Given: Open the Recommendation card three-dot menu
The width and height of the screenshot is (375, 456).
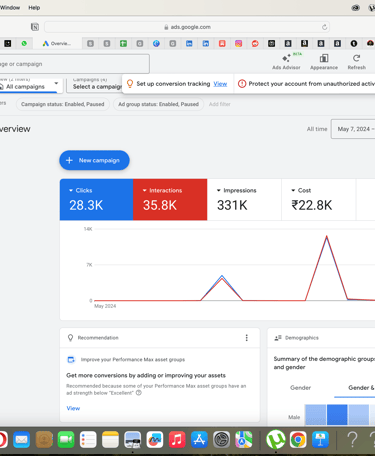Looking at the screenshot, I should (246, 338).
